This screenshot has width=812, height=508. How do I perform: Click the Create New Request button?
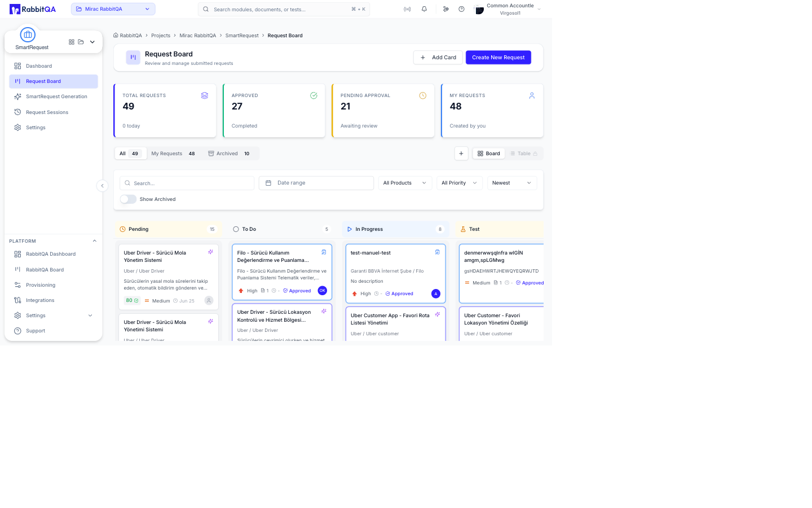[498, 58]
